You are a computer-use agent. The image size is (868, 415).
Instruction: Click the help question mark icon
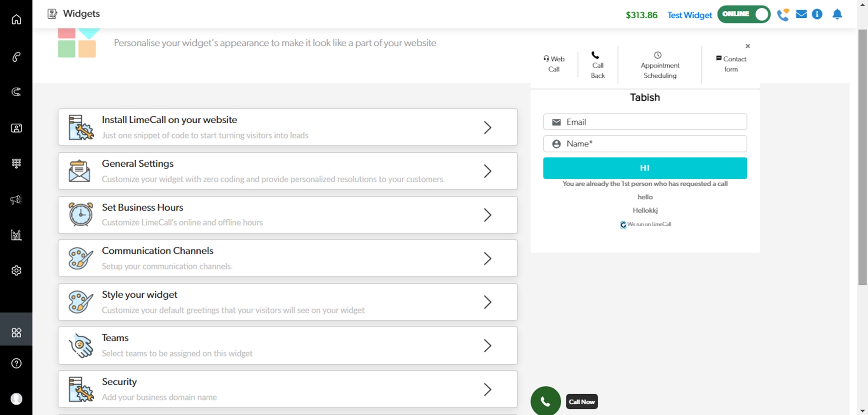(x=16, y=363)
